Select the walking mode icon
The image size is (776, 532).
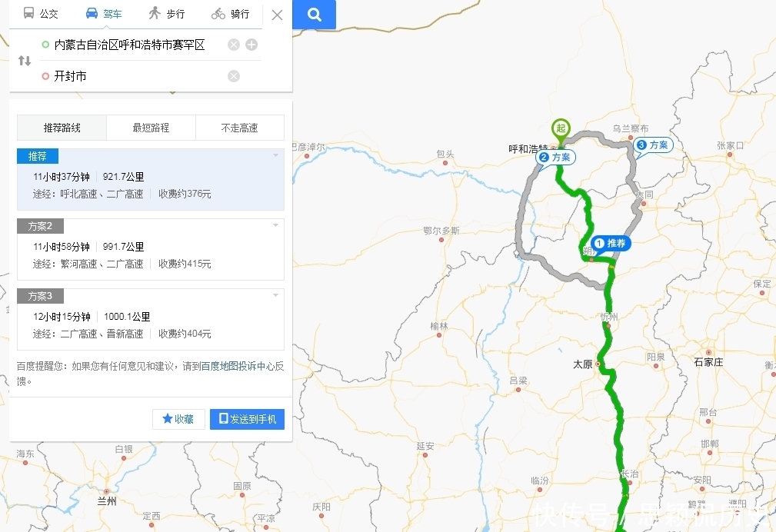155,13
